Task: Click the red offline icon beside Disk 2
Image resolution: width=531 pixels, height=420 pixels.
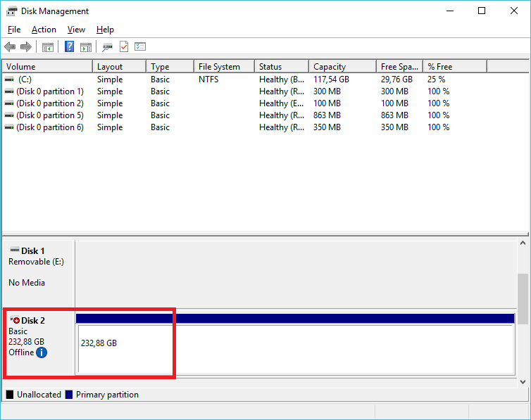Action: [15, 320]
